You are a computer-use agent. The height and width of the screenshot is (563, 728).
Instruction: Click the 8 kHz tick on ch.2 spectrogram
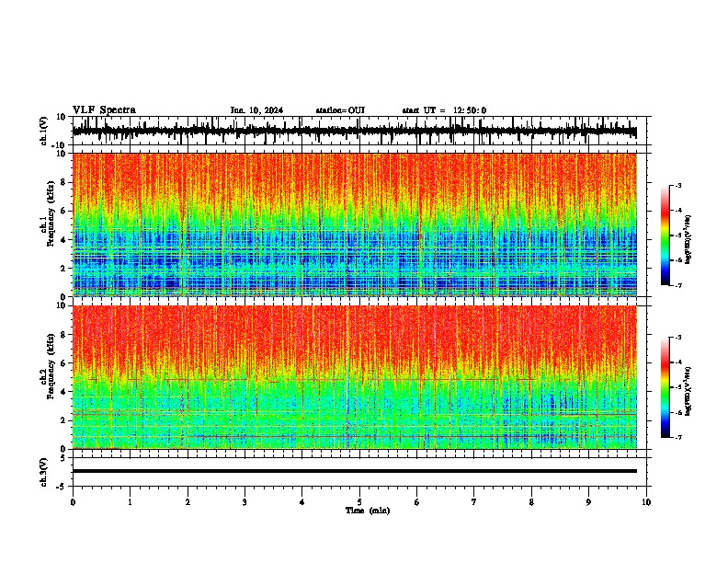pos(63,335)
